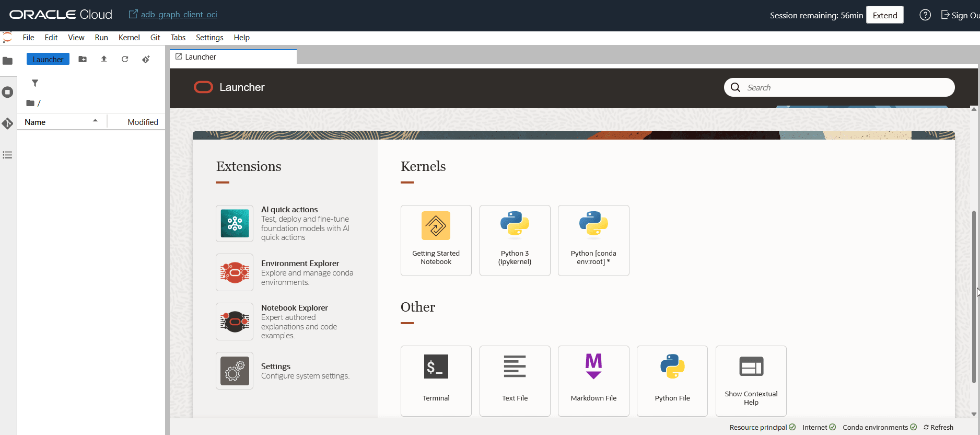Focus the Launcher search field
Screen dimensions: 980x435
(x=839, y=87)
